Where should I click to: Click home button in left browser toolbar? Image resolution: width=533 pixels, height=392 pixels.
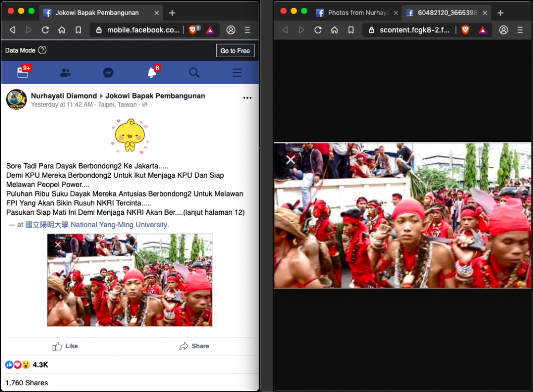61,30
